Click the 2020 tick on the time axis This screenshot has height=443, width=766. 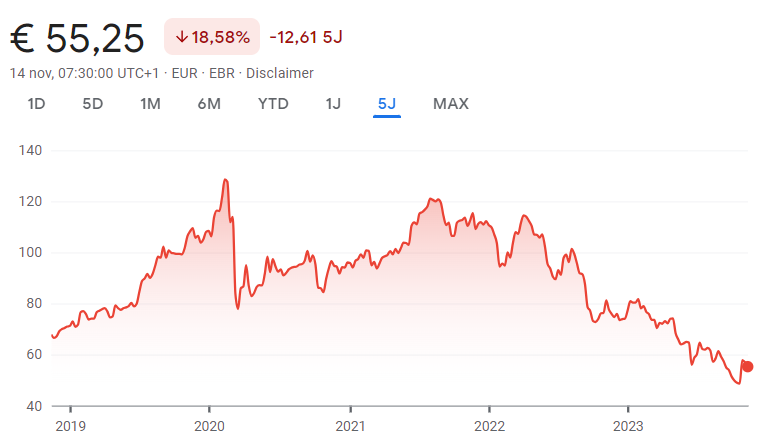pos(209,426)
